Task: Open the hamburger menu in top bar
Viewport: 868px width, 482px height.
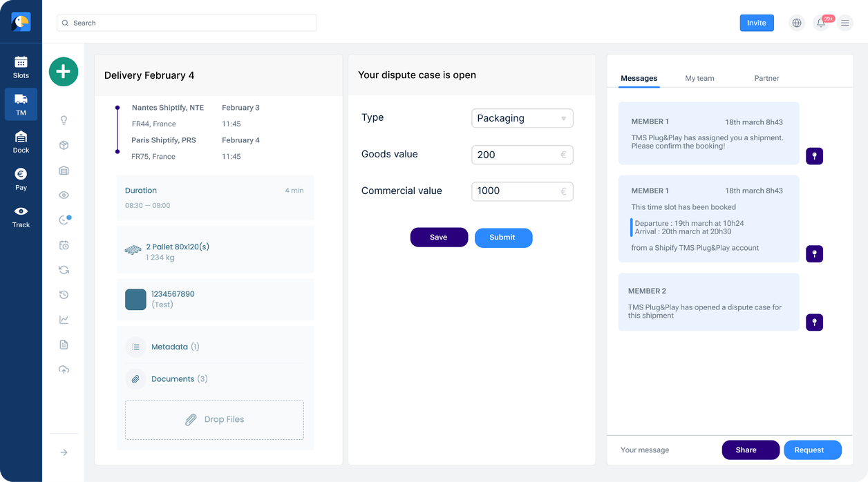Action: 845,23
